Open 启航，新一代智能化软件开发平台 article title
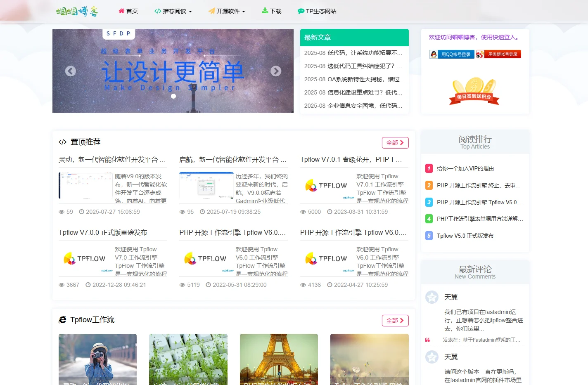This screenshot has width=588, height=385. click(233, 160)
